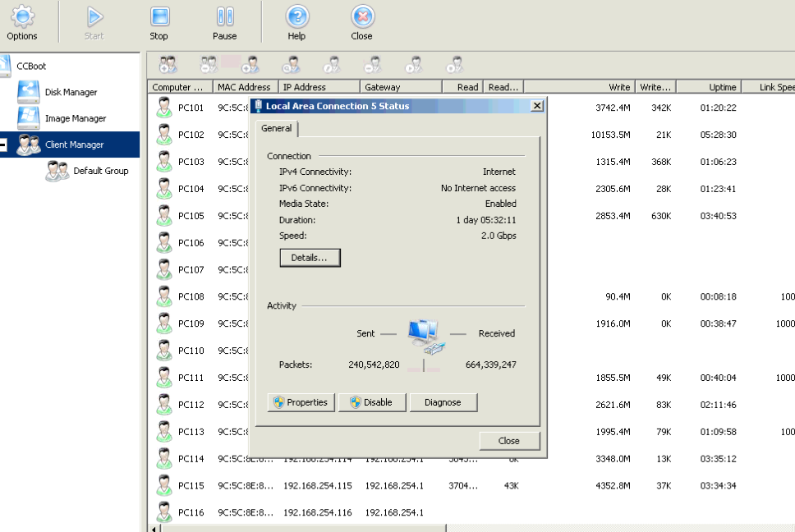Select Image Manager in the left tree
This screenshot has height=532, width=795.
75,118
